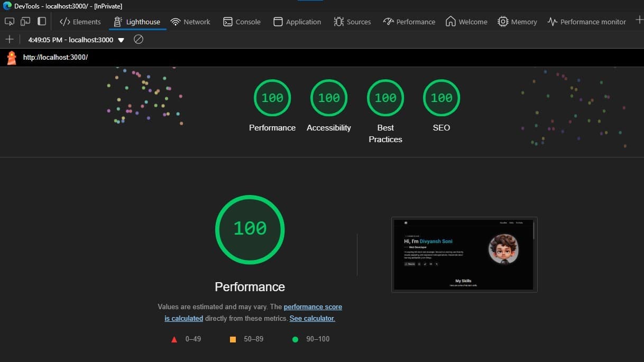The height and width of the screenshot is (362, 644).
Task: Open the Welcome panel
Action: [x=466, y=22]
